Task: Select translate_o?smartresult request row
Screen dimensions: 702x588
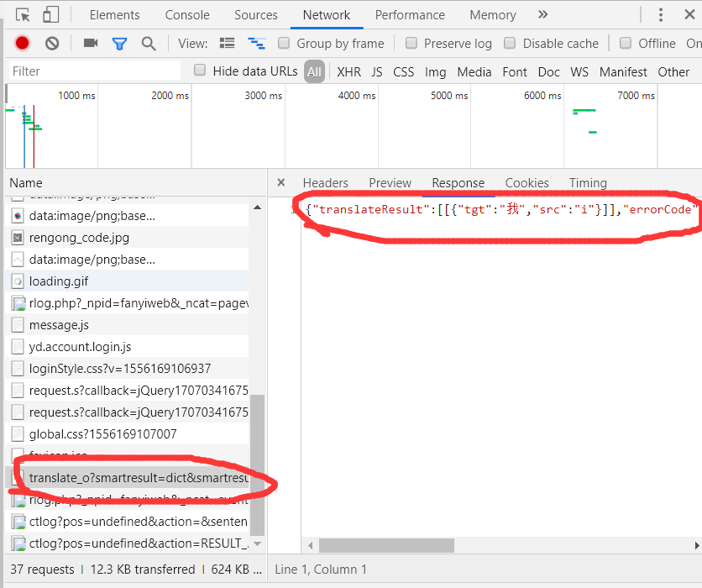Action: click(x=127, y=478)
